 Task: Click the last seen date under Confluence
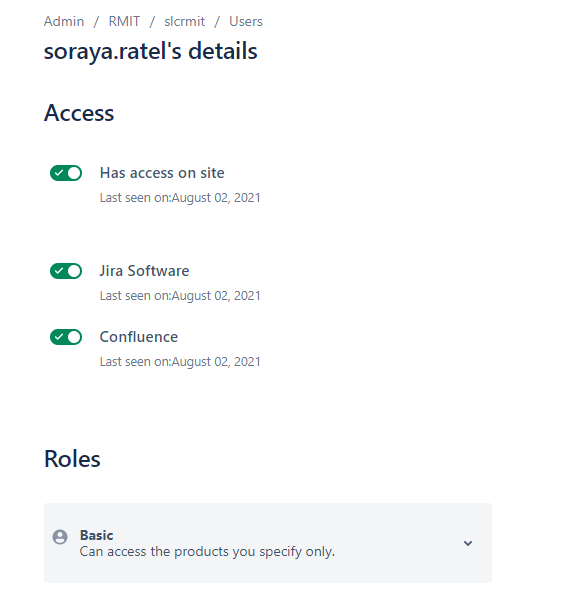pyautogui.click(x=180, y=361)
